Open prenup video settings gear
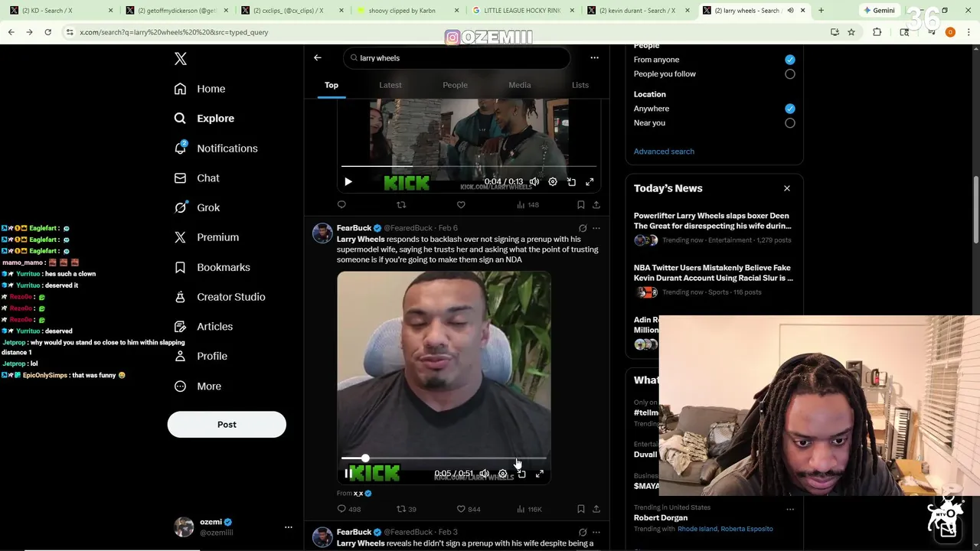 click(502, 474)
